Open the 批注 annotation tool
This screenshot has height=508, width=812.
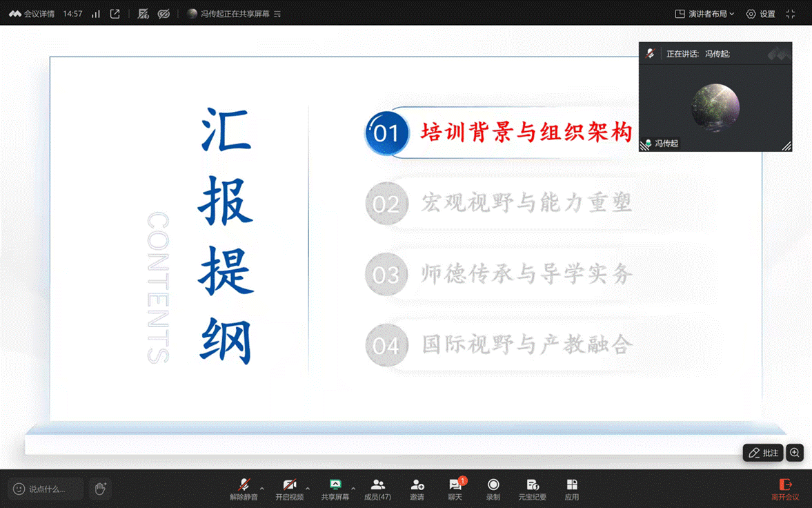tap(763, 453)
